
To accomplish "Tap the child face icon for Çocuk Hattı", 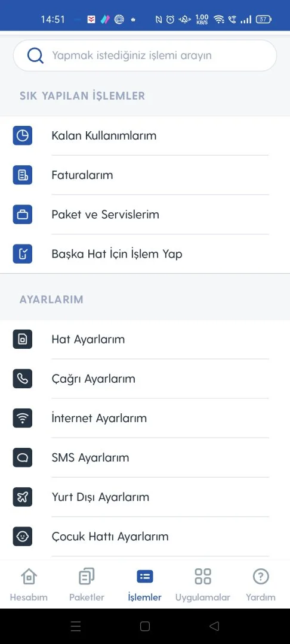I will 23,537.
